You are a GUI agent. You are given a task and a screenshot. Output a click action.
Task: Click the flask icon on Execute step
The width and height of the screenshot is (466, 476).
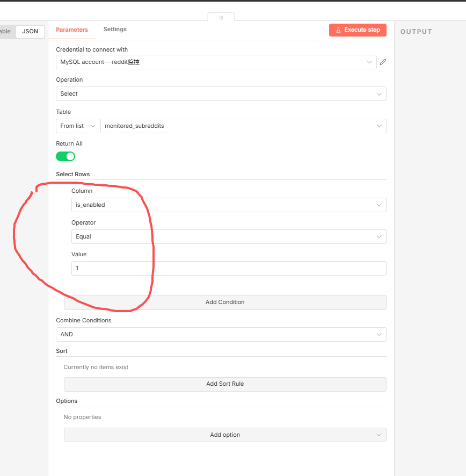pyautogui.click(x=338, y=30)
